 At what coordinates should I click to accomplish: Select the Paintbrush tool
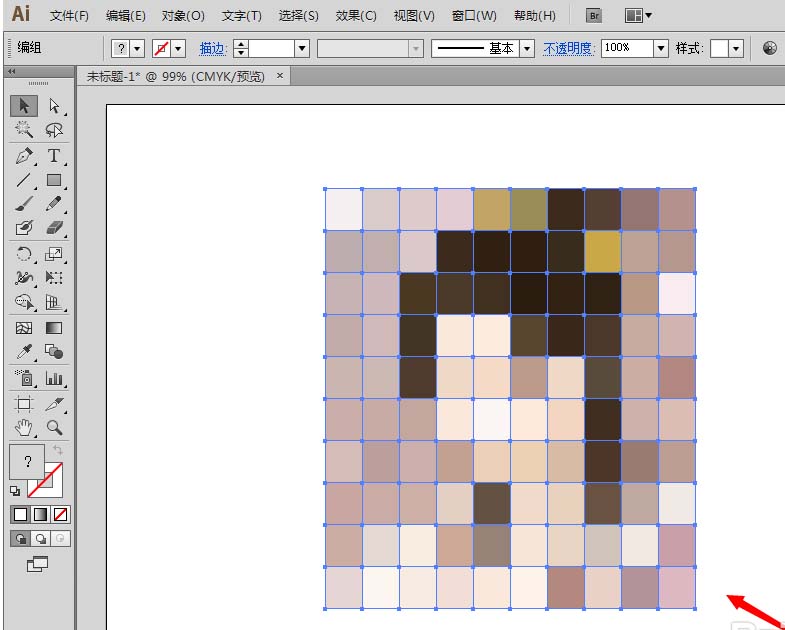pyautogui.click(x=24, y=204)
